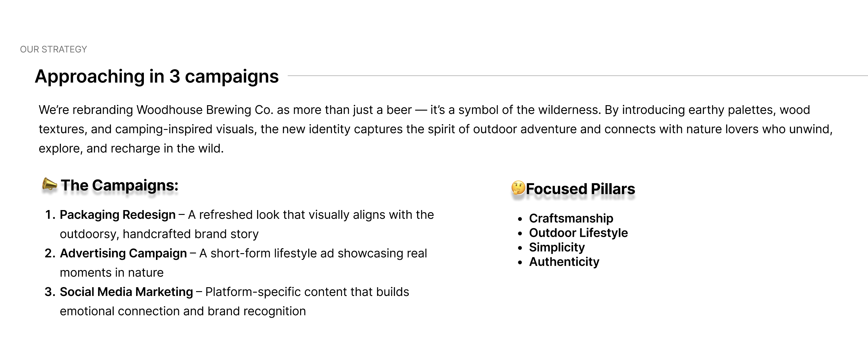Select the Outdoor Lifestyle bullet item
Image resolution: width=868 pixels, height=349 pixels.
tap(578, 233)
